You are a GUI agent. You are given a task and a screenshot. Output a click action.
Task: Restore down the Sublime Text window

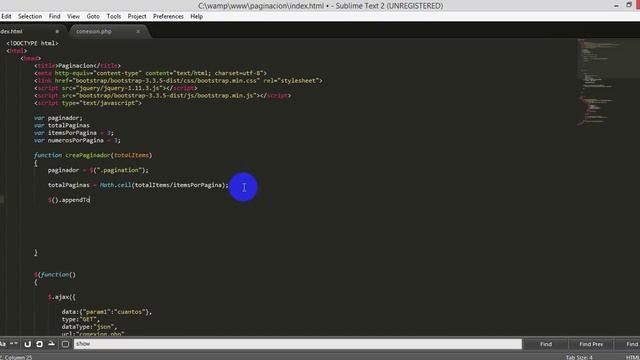click(x=629, y=5)
